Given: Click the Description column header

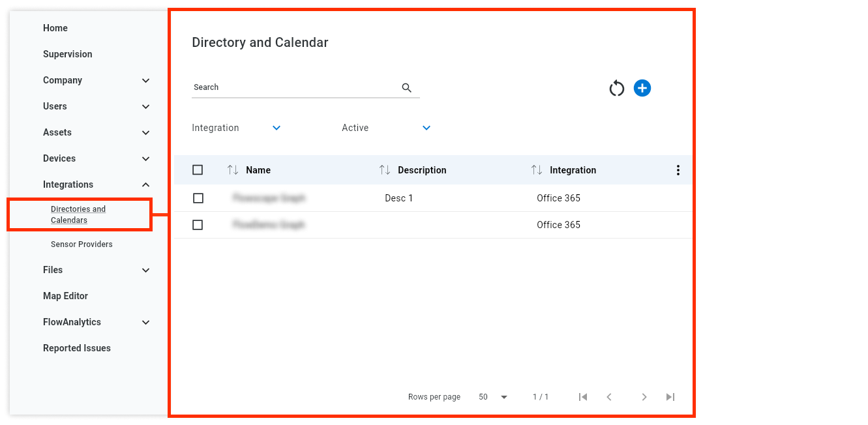Looking at the screenshot, I should click(422, 170).
